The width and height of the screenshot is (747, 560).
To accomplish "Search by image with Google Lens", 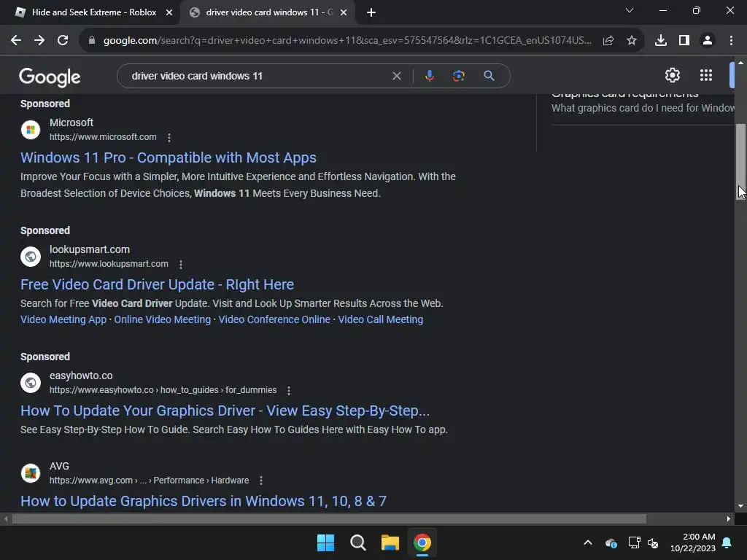I will tap(459, 76).
